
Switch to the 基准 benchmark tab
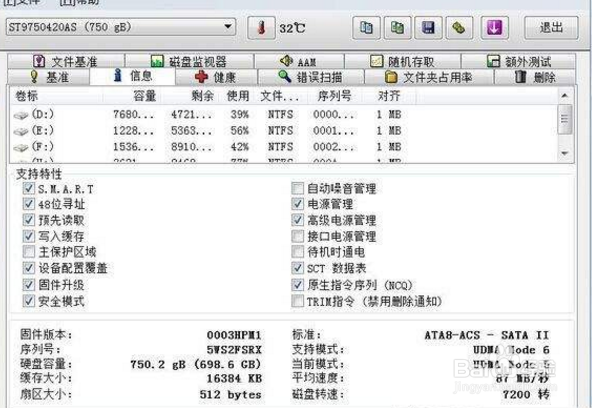pos(49,77)
